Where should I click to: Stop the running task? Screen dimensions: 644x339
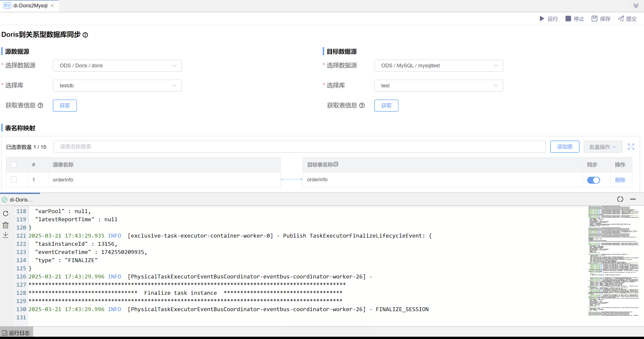[x=575, y=19]
